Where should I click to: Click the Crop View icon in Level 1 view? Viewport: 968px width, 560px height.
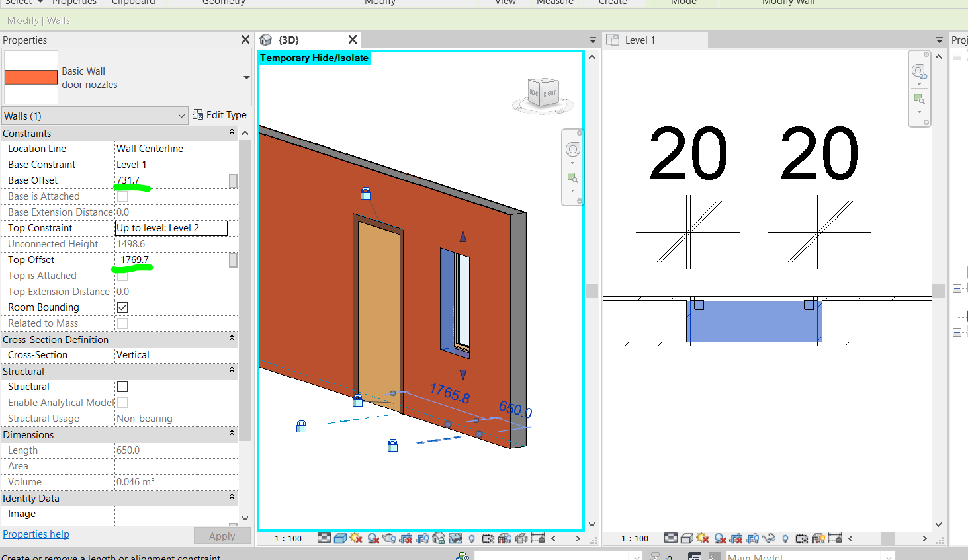point(735,538)
